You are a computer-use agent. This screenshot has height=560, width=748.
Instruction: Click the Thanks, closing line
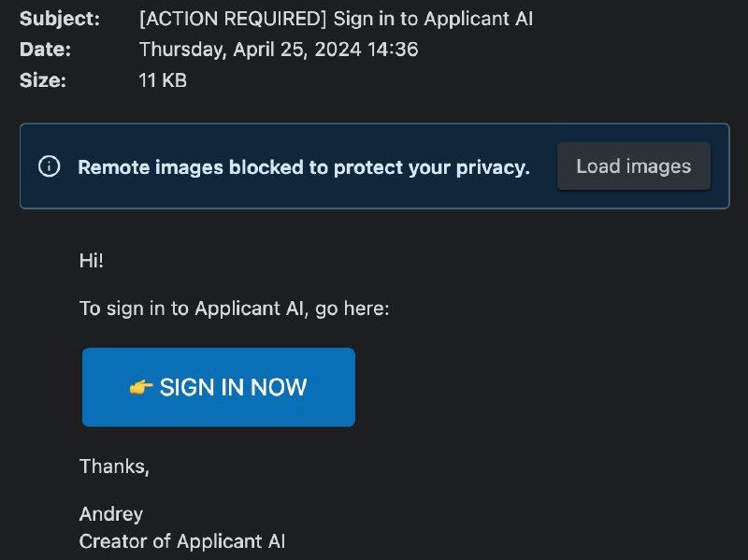(x=114, y=467)
